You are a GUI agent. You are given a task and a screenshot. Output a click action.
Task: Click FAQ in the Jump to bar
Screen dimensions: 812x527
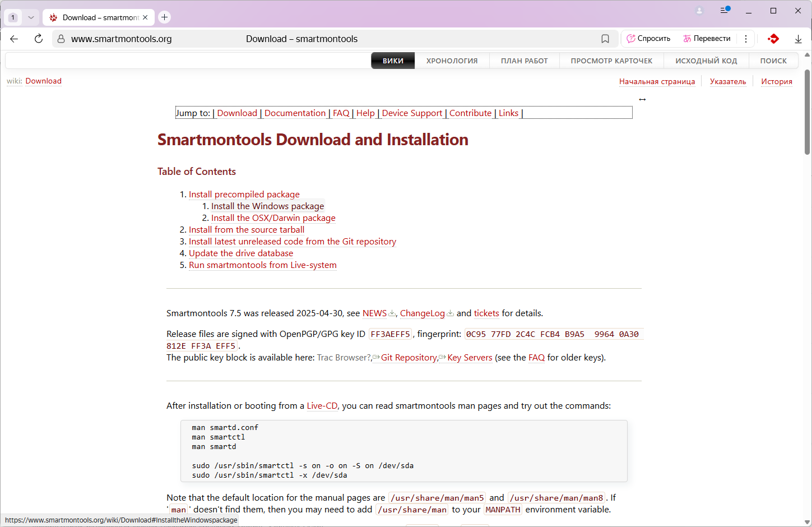[x=341, y=113]
